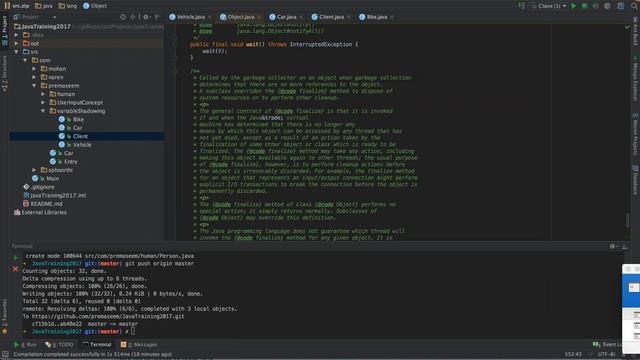Image resolution: width=640 pixels, height=360 pixels.
Task: Open the search everywhere magnifier icon
Action: (x=634, y=6)
